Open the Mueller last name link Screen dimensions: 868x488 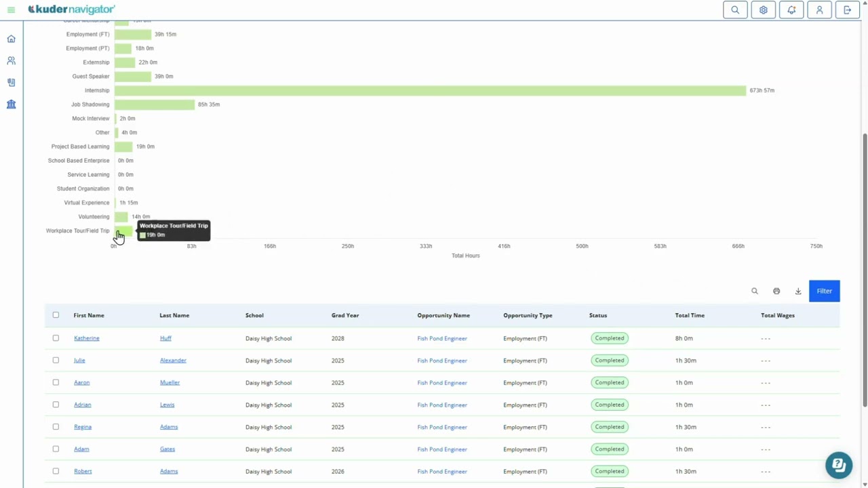pos(170,382)
